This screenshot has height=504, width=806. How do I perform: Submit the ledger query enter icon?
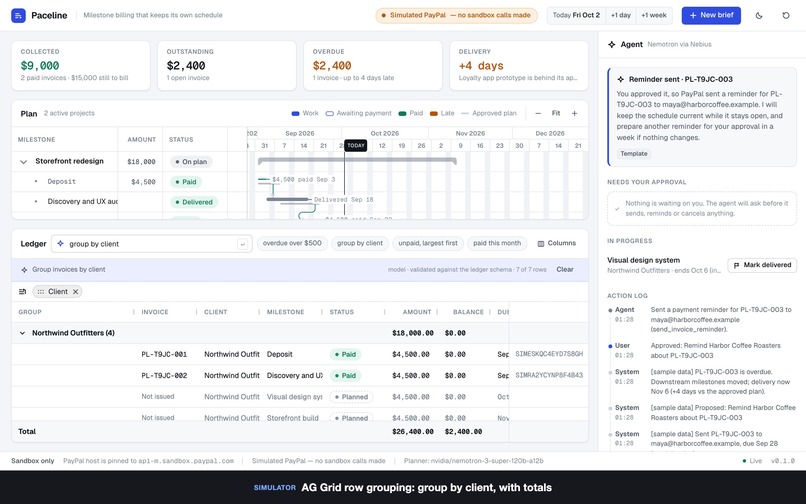coord(243,244)
